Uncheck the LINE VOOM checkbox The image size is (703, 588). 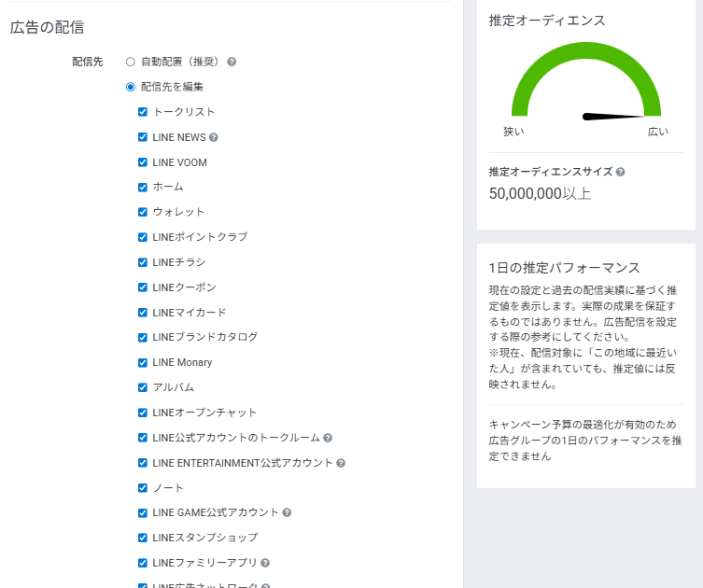pyautogui.click(x=143, y=162)
